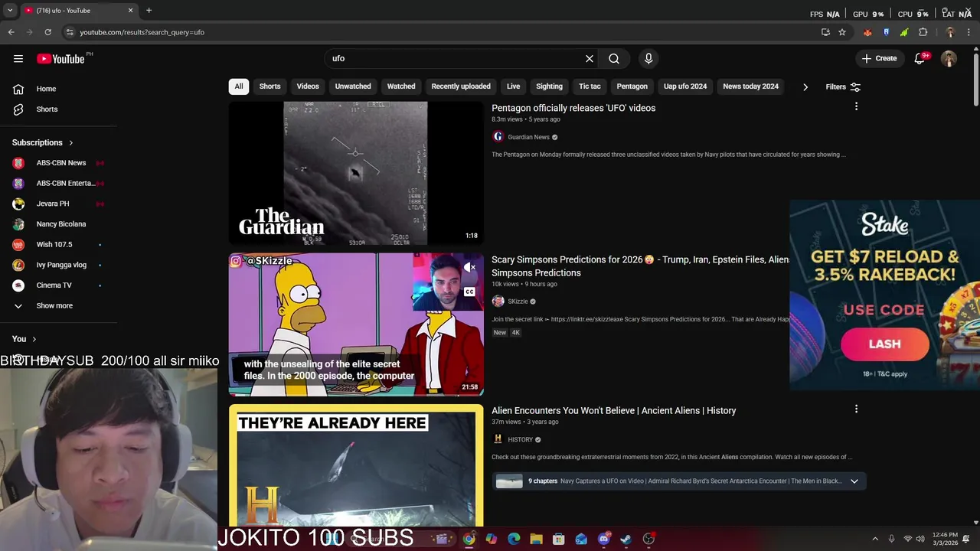This screenshot has width=980, height=551.
Task: Open Shorts in the sidebar
Action: pyautogui.click(x=46, y=109)
